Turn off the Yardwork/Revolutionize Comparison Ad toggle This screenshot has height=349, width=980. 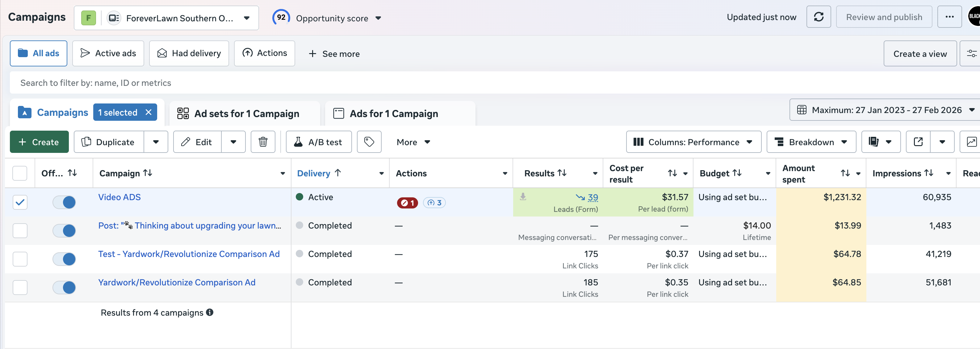click(64, 287)
